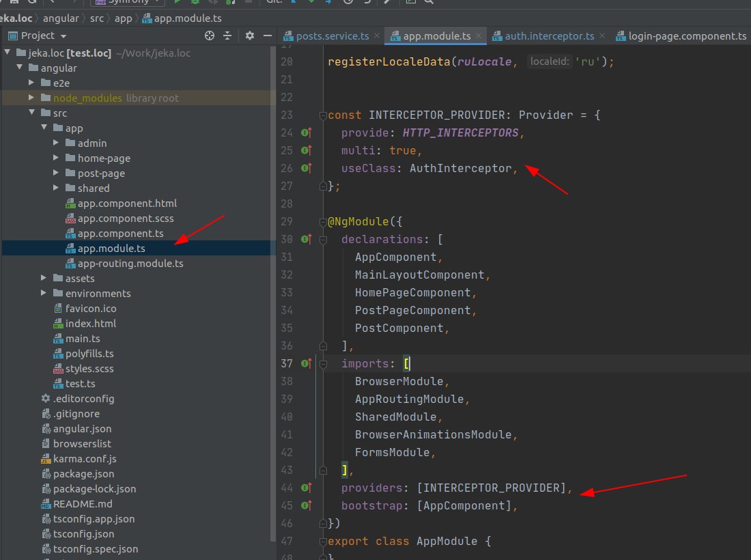
Task: Click the app.module.ts breadcrumb
Action: [182, 18]
